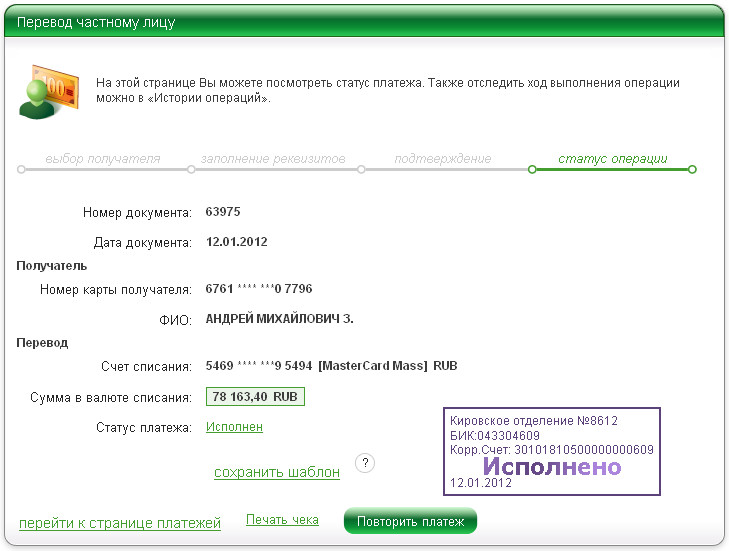This screenshot has height=551, width=729.
Task: Select the выбор получателя step
Action: coord(103,159)
